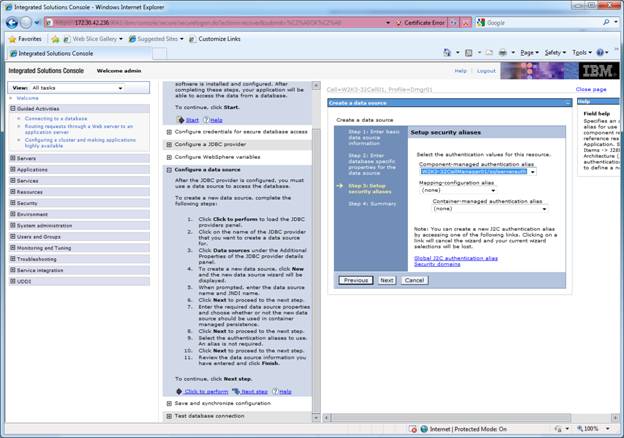The image size is (624, 438).
Task: Expand the Servers tree node
Action: pyautogui.click(x=13, y=158)
